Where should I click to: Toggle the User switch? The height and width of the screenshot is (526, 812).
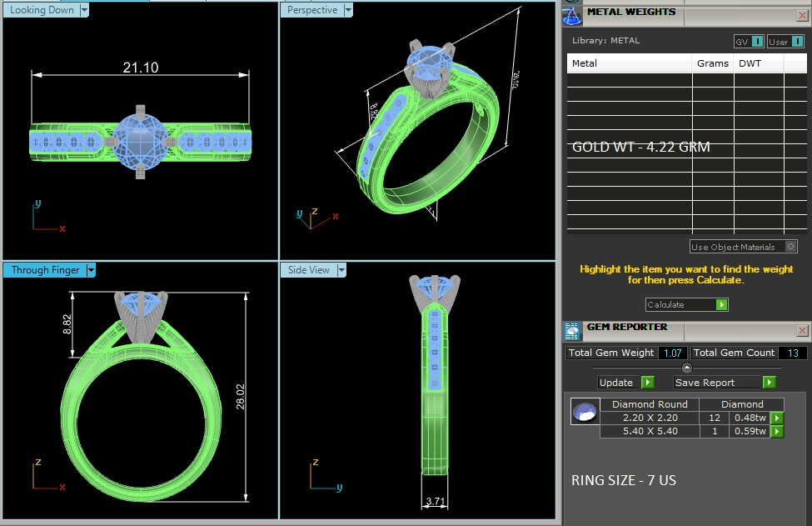[797, 42]
